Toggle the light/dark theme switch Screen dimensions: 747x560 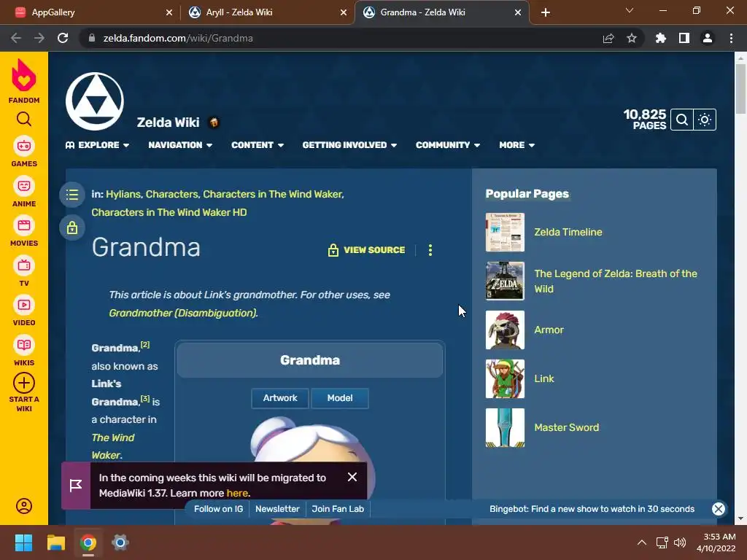[705, 120]
